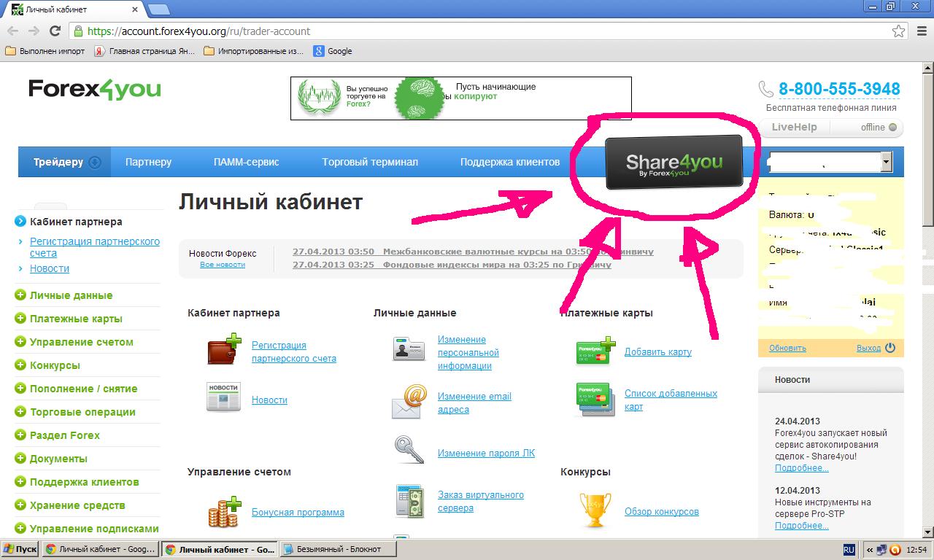Click the Forex4you logo
Image resolution: width=934 pixels, height=560 pixels.
click(95, 90)
